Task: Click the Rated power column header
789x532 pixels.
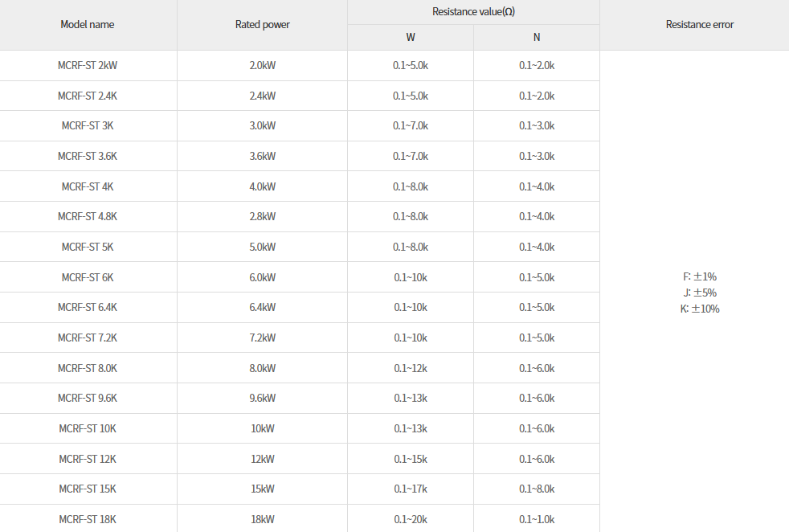Action: pos(262,25)
